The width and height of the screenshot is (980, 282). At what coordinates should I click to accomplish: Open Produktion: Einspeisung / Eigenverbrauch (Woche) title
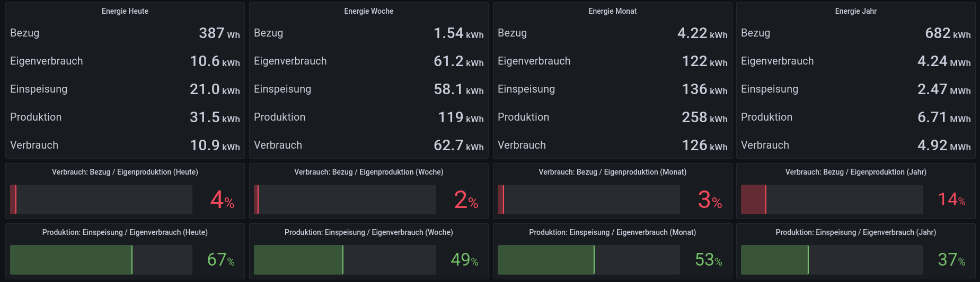click(368, 232)
